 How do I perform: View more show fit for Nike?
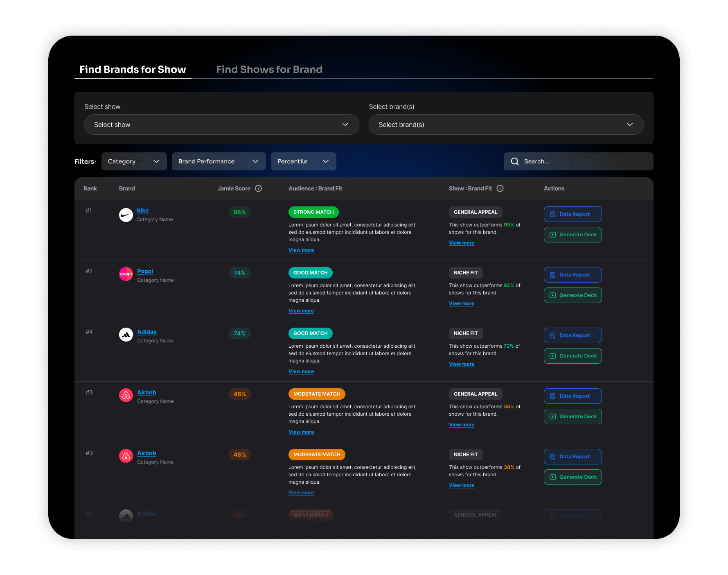tap(462, 243)
